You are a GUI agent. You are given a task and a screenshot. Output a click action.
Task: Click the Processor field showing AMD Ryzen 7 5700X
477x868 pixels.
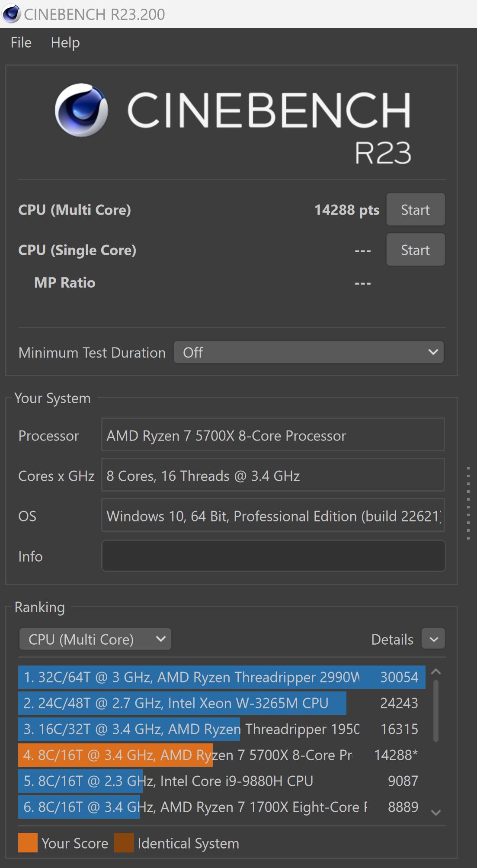(273, 435)
